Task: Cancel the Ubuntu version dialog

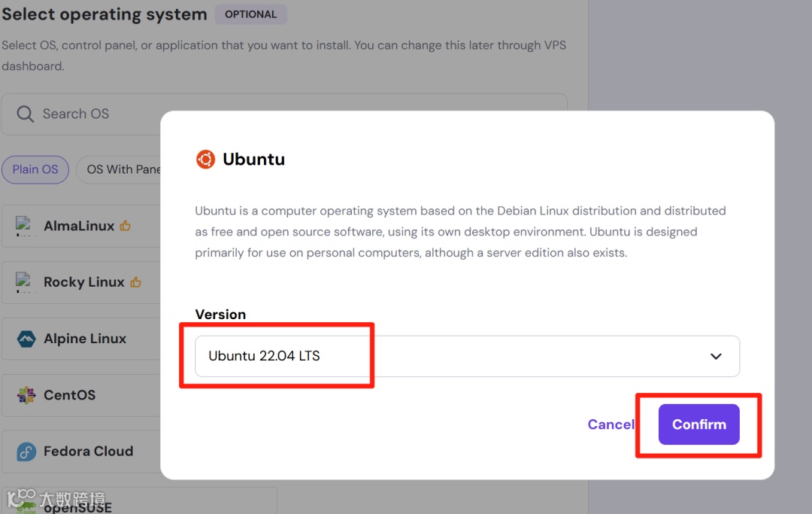Action: tap(611, 424)
